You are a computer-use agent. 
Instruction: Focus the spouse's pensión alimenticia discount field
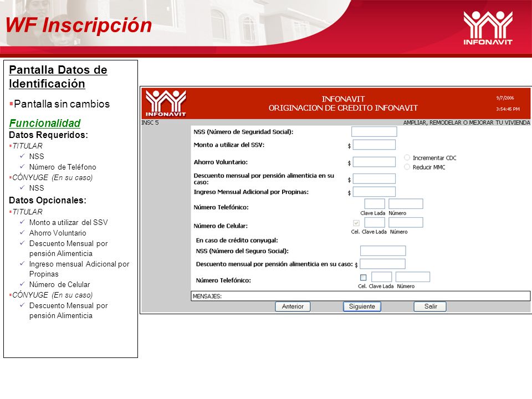pyautogui.click(x=383, y=264)
